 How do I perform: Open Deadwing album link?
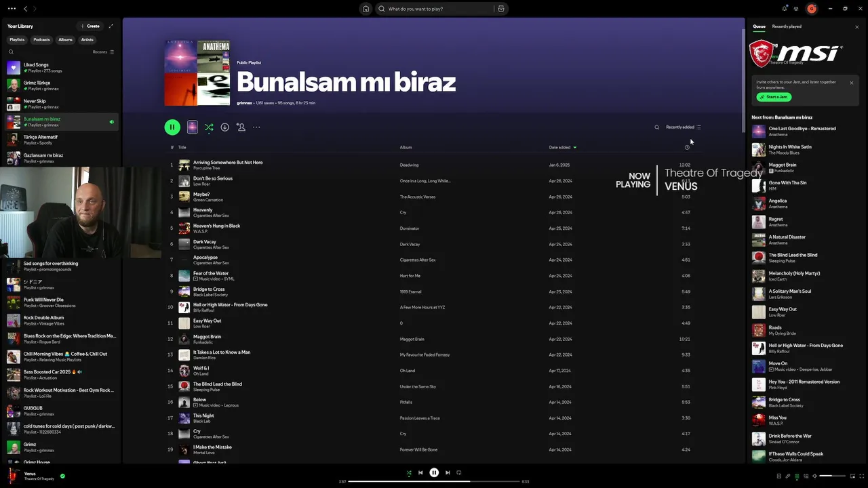point(409,165)
